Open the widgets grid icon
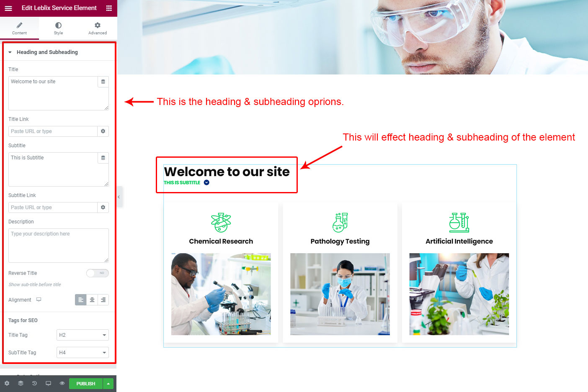This screenshot has width=588, height=392. tap(109, 8)
